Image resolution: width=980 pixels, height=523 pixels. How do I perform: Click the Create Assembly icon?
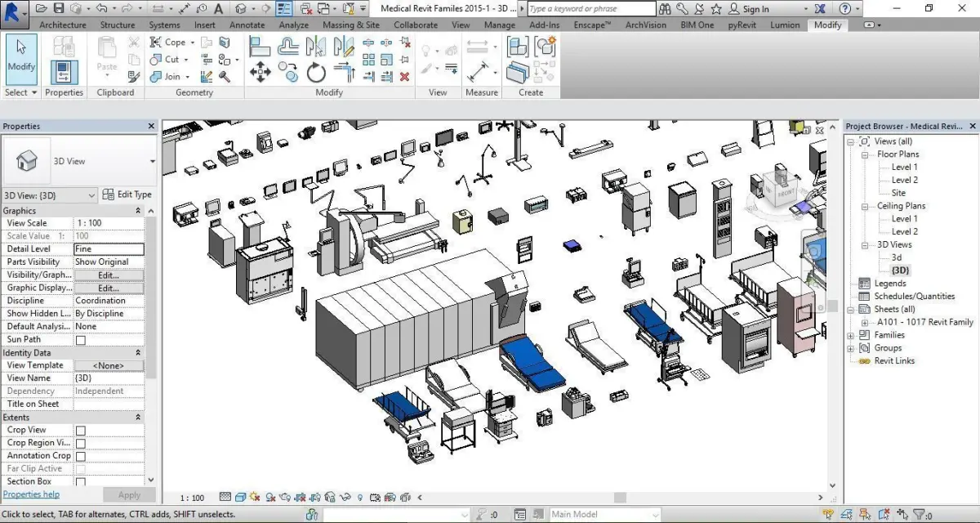click(517, 46)
